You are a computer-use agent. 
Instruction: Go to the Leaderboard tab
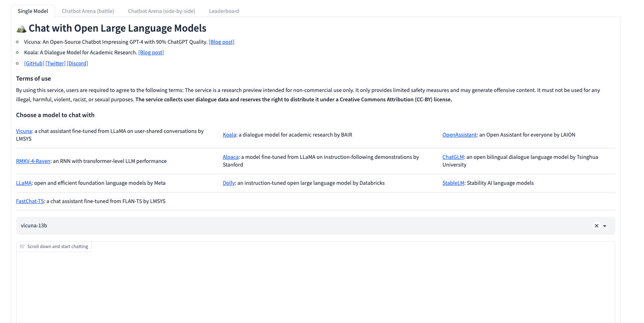click(224, 11)
